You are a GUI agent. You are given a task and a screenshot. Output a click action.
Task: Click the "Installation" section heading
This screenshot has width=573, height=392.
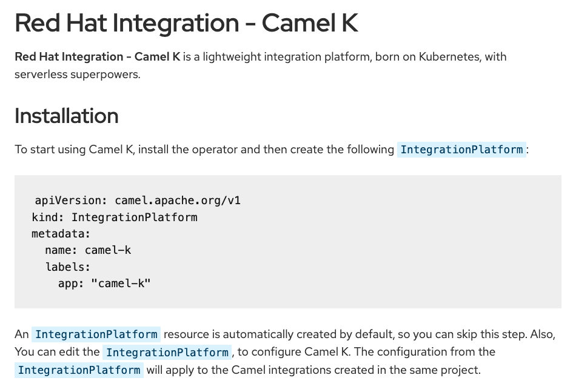66,116
